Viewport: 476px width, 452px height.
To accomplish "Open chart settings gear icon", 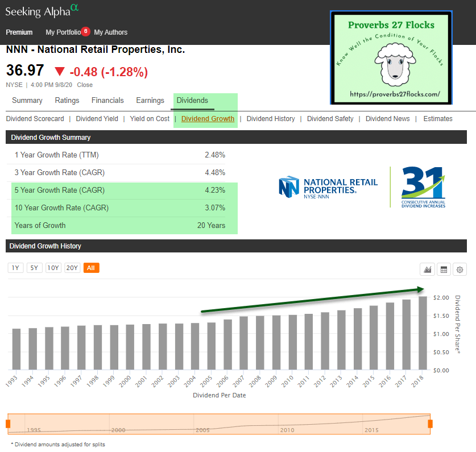I will (460, 269).
